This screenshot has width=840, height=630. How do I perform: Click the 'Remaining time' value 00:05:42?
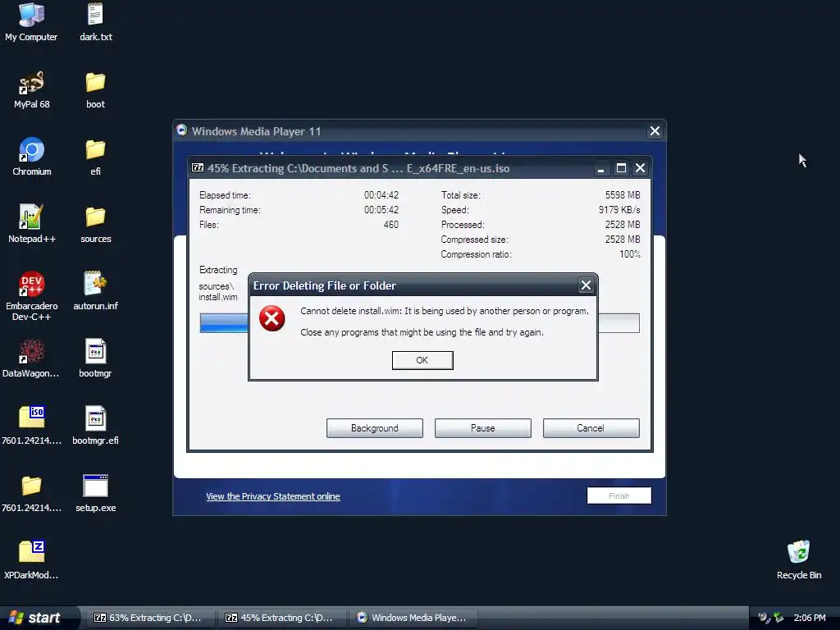tap(381, 210)
